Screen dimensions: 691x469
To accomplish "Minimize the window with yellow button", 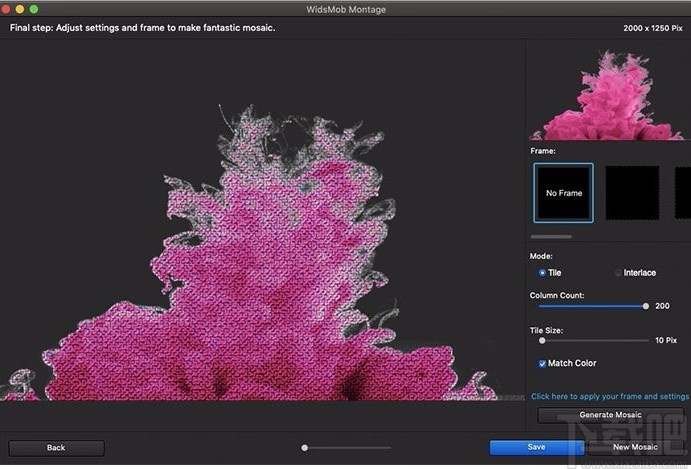I will (21, 9).
